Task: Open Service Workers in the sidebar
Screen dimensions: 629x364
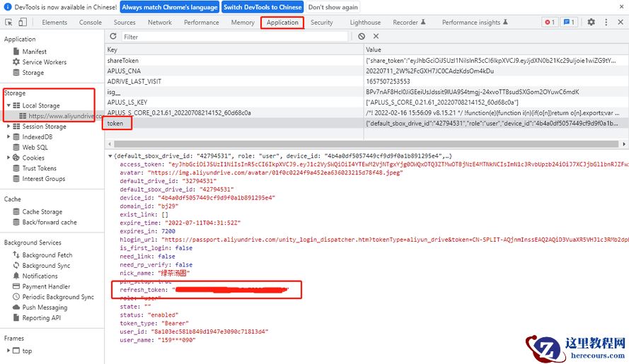Action: (44, 62)
